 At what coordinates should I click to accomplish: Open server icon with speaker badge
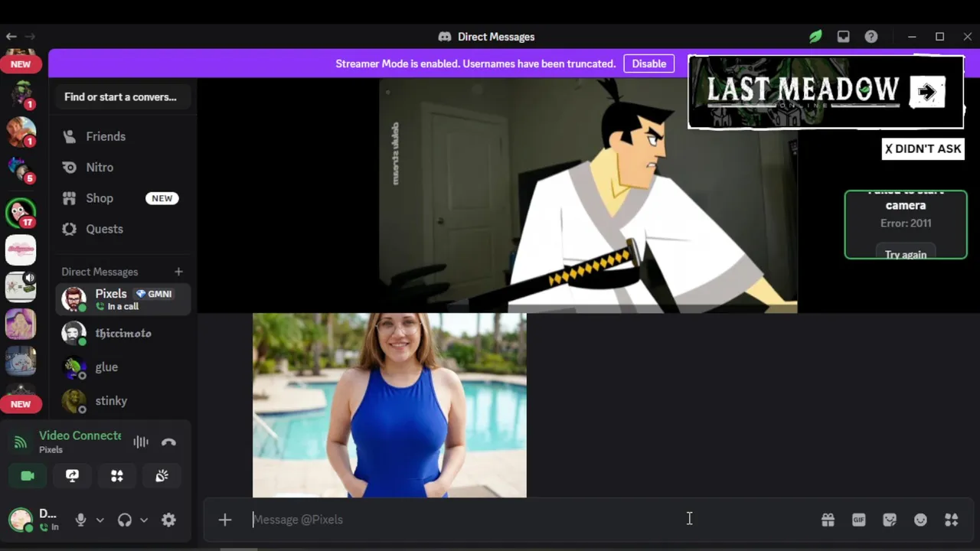coord(21,287)
